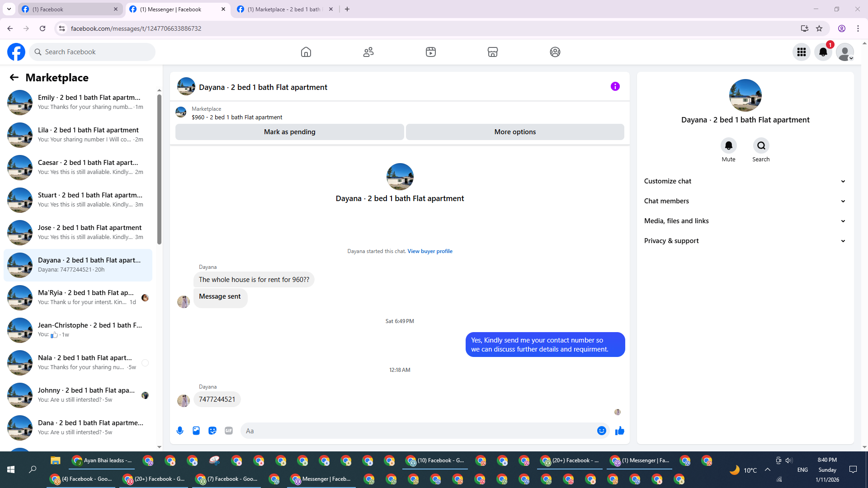This screenshot has height=488, width=868.
Task: Open Jose's chat conversation
Action: point(78,232)
